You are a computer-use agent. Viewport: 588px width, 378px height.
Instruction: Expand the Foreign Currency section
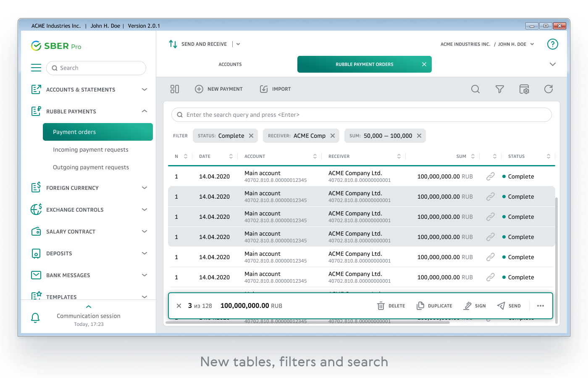coord(144,188)
